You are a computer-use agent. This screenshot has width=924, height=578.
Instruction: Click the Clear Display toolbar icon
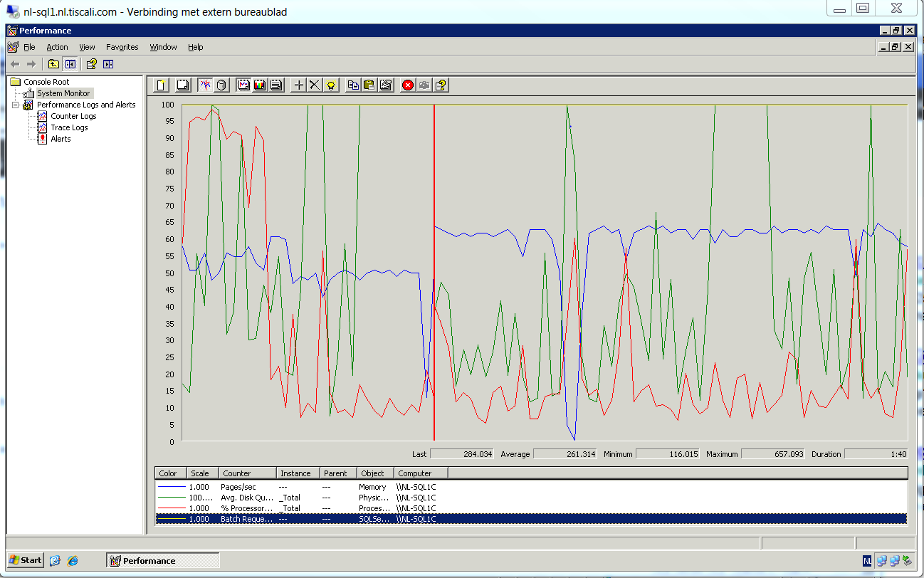coord(183,85)
